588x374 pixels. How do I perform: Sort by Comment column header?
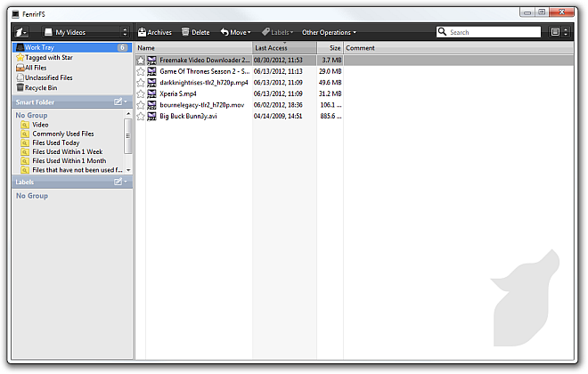tap(458, 48)
